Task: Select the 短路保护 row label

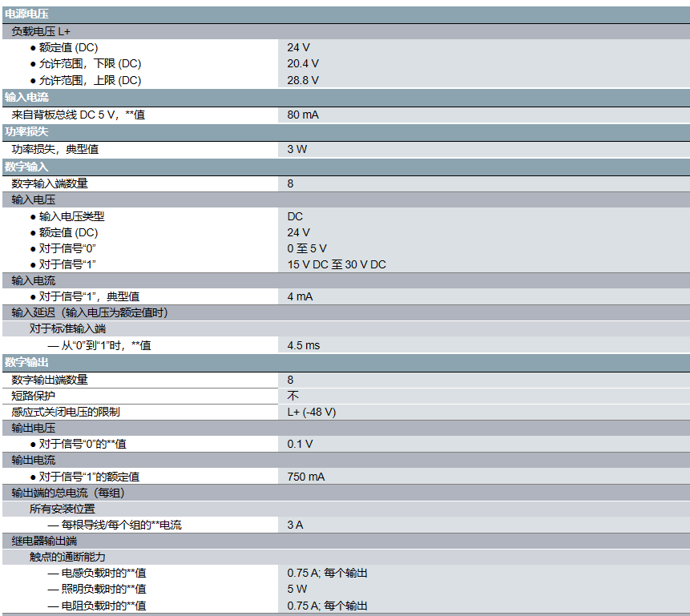Action: [34, 396]
